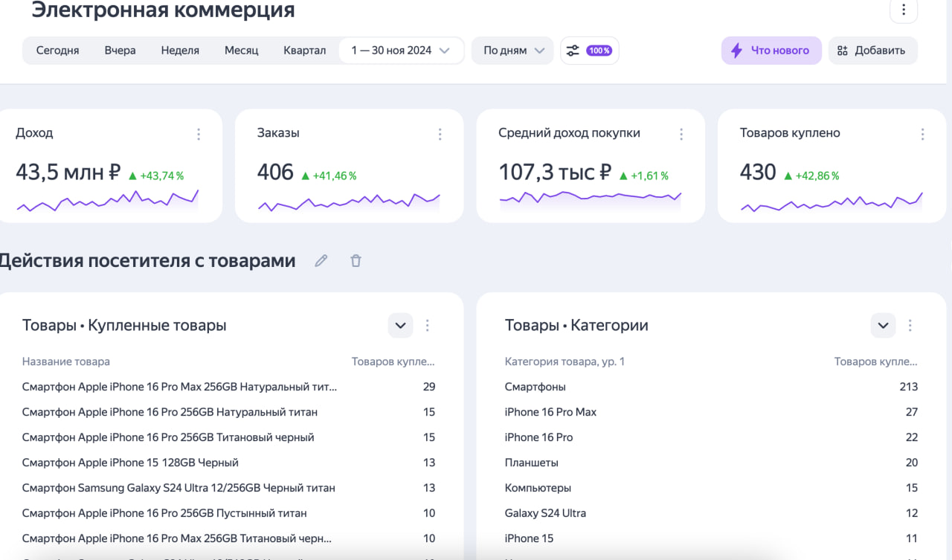Viewport: 952px width, 560px height.
Task: Click the Что нового button
Action: (x=771, y=50)
